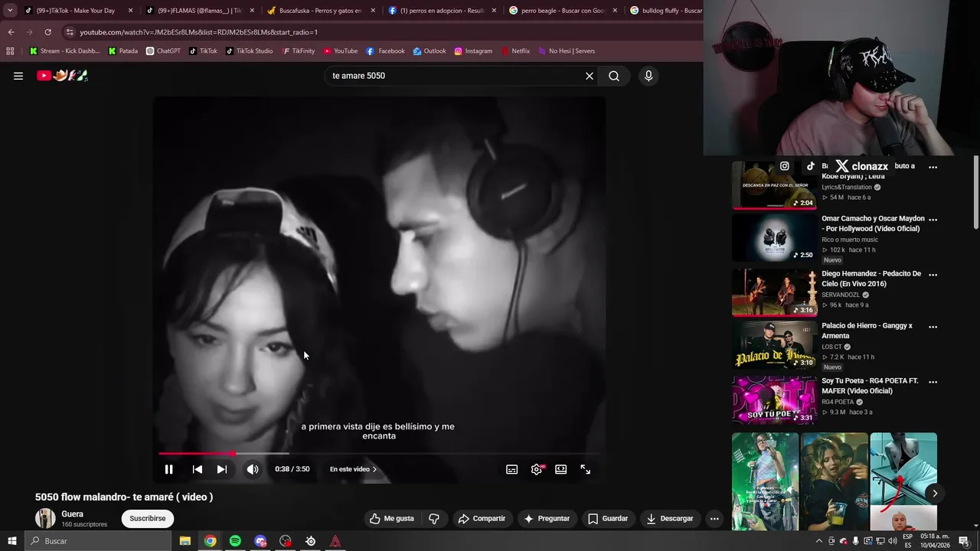
Task: Open the Guera channel avatar
Action: pyautogui.click(x=45, y=518)
